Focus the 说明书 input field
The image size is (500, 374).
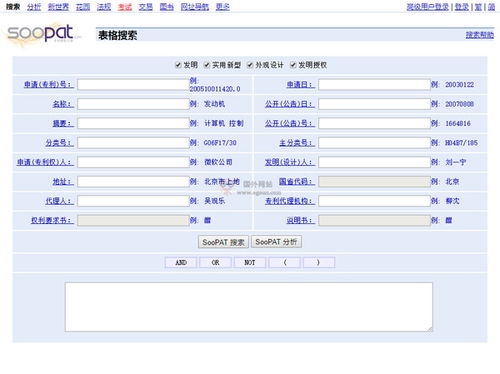click(374, 220)
